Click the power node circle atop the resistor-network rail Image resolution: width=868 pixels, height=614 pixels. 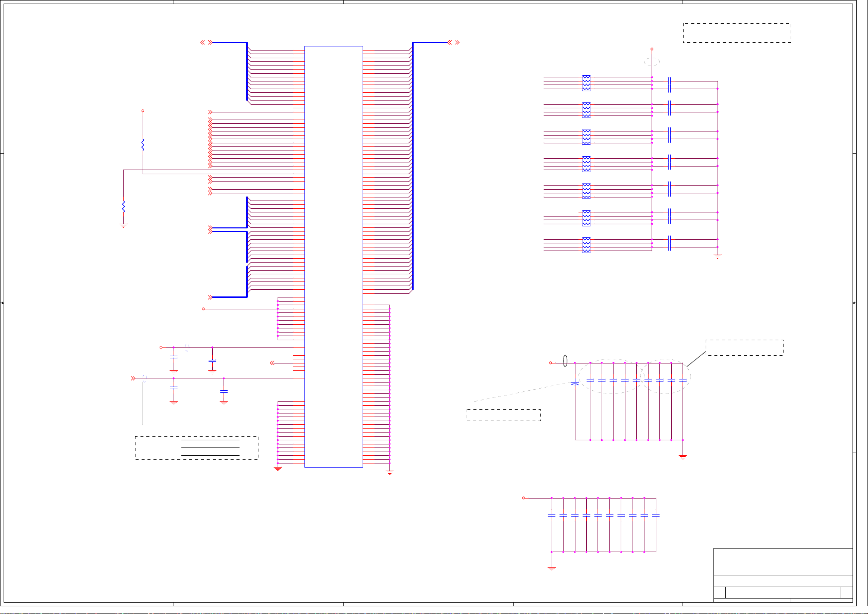652,49
